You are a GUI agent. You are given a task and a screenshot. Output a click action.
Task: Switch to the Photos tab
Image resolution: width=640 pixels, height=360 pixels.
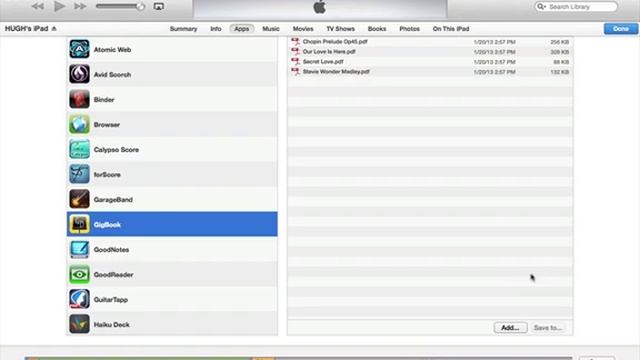pyautogui.click(x=409, y=29)
